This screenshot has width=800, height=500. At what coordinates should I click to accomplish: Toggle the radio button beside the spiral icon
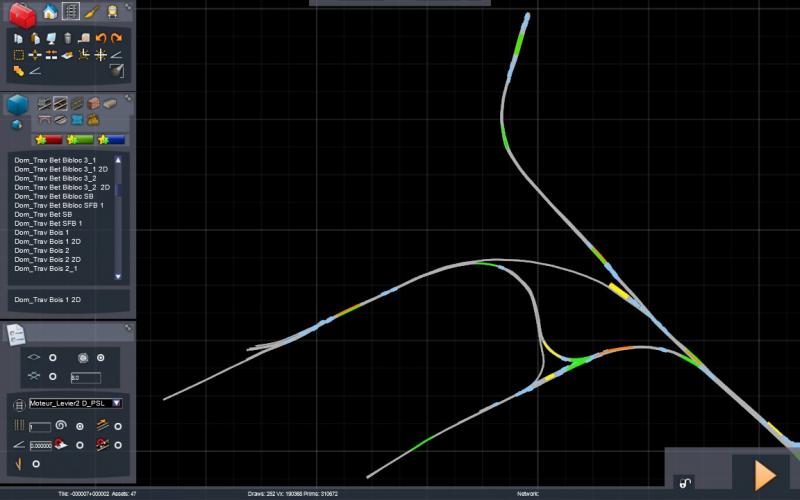pos(80,426)
